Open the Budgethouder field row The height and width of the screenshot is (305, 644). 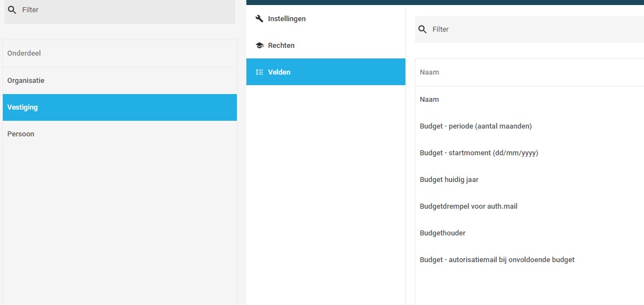click(529, 233)
